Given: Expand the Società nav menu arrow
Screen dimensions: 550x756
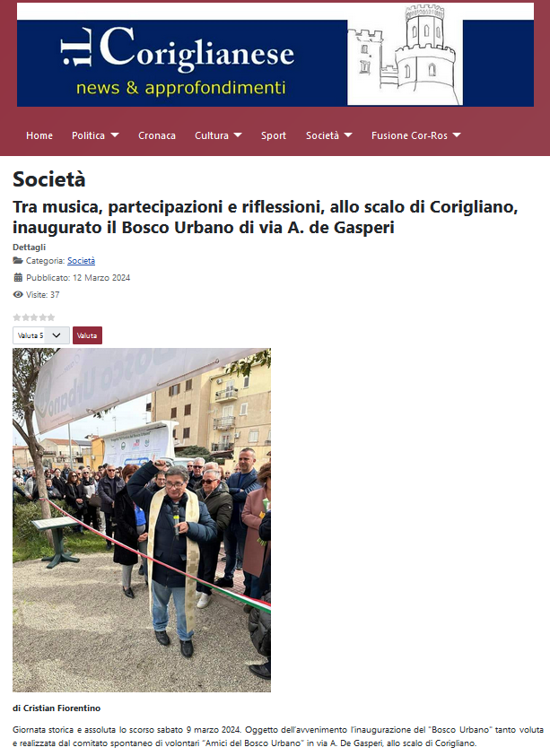Looking at the screenshot, I should coord(348,135).
